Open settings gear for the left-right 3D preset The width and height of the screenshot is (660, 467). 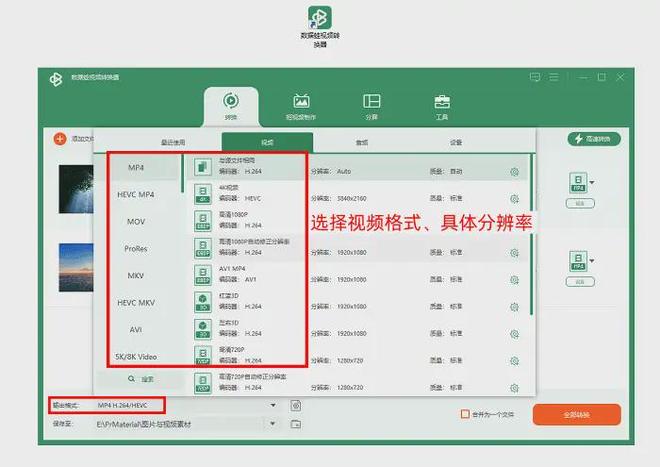514,334
